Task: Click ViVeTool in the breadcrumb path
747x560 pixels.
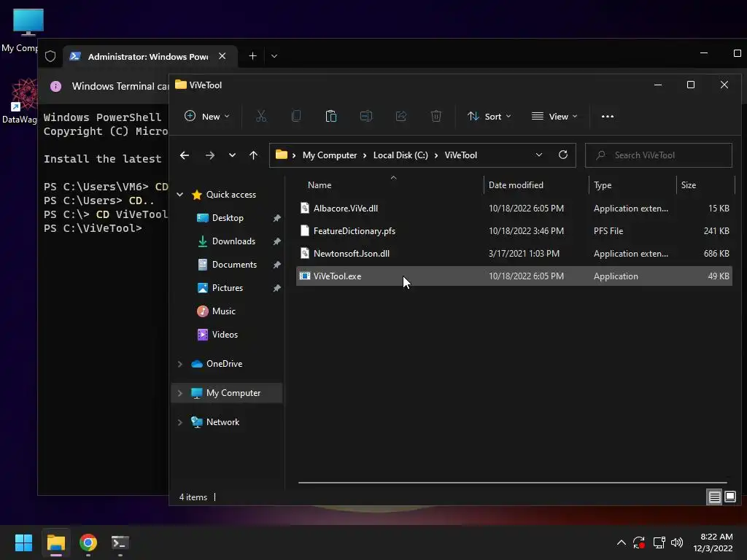Action: pos(461,155)
